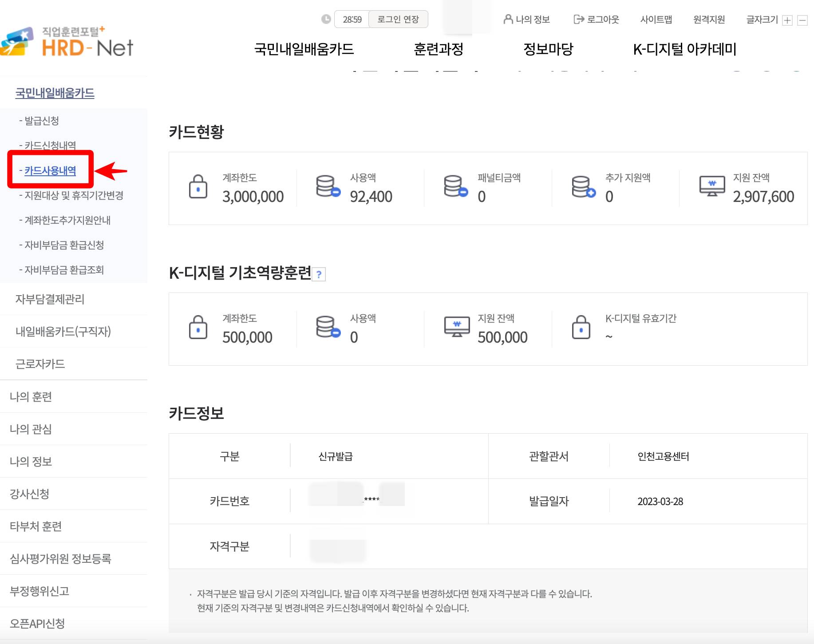This screenshot has height=644, width=814.
Task: Click the lock icon beside 계좌한도
Action: click(x=198, y=187)
